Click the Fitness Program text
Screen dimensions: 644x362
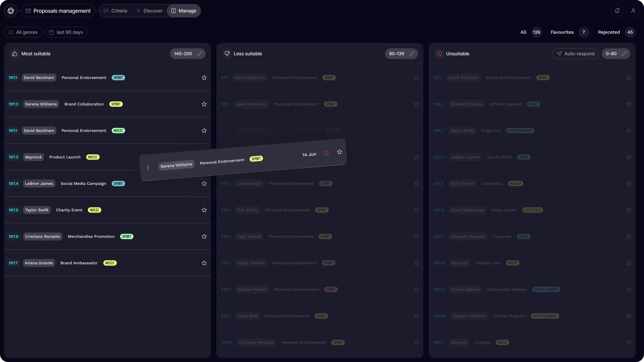(509, 316)
